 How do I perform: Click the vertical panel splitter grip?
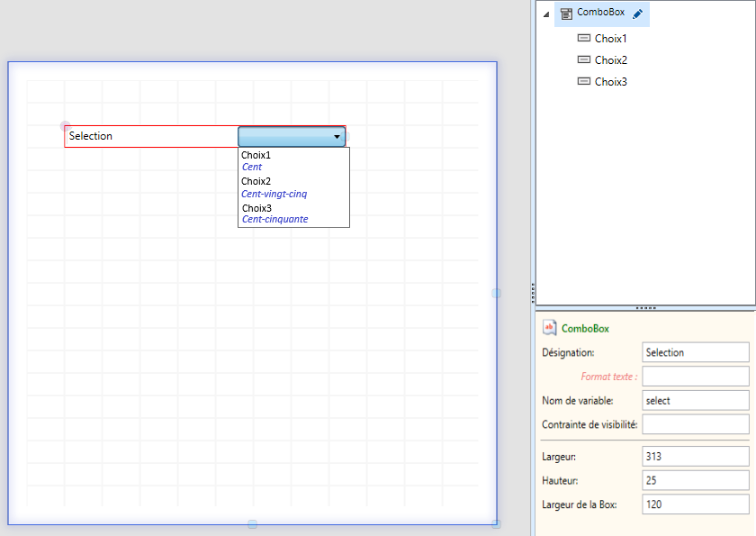[533, 293]
